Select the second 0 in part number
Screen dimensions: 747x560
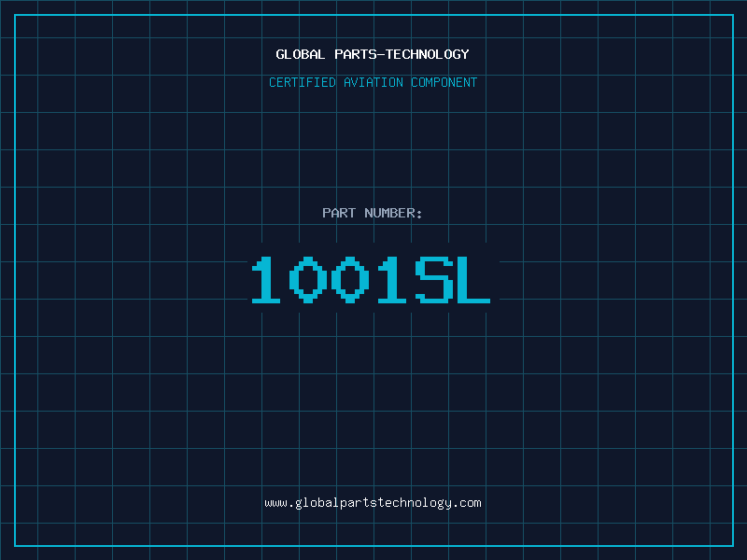pos(349,280)
